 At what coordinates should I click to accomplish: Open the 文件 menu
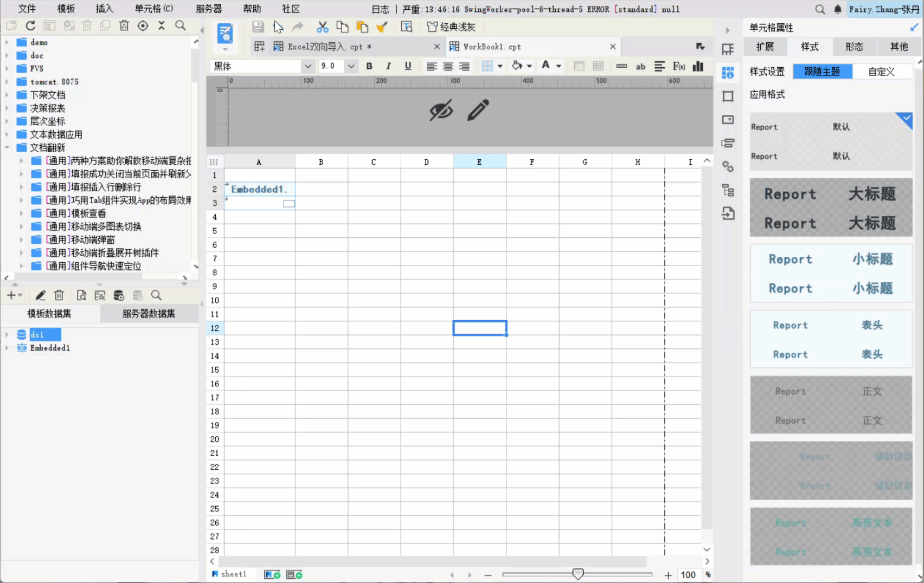(27, 9)
